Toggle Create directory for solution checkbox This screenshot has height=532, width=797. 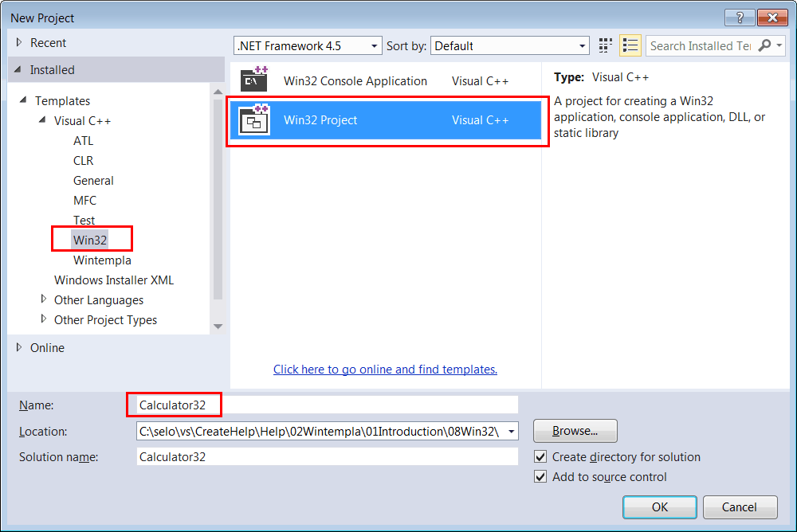540,457
